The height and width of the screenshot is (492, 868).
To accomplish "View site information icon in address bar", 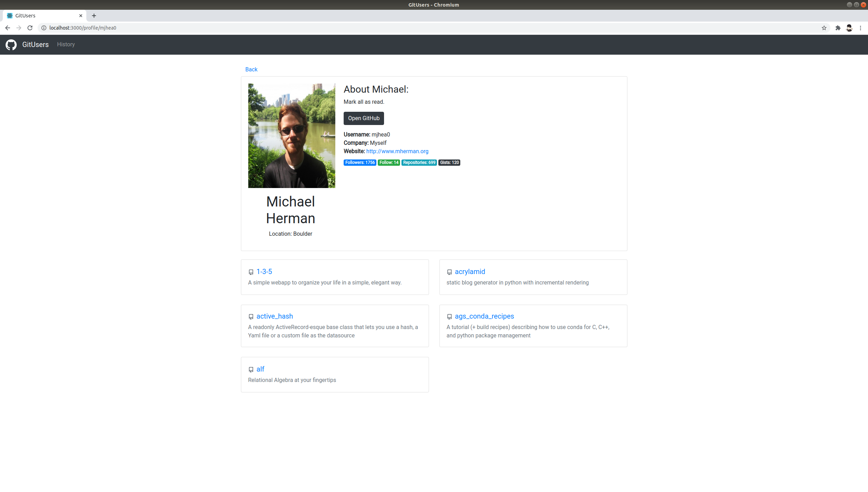I will [44, 28].
